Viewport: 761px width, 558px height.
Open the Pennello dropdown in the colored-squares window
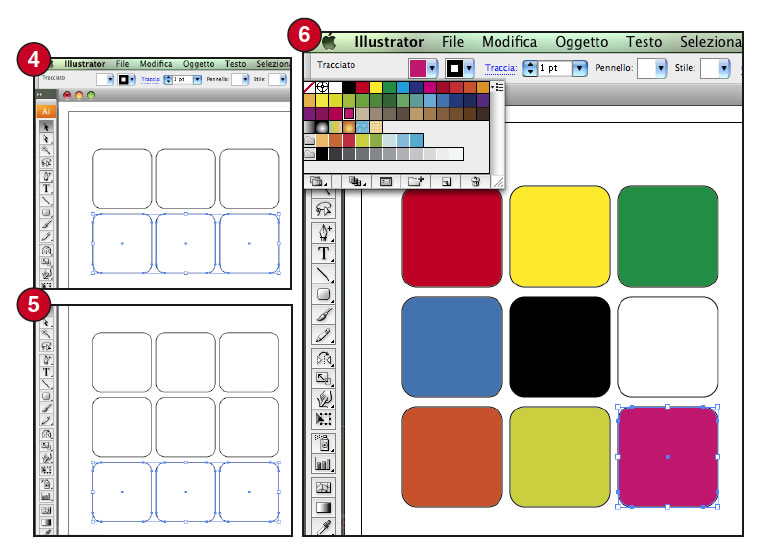click(661, 68)
